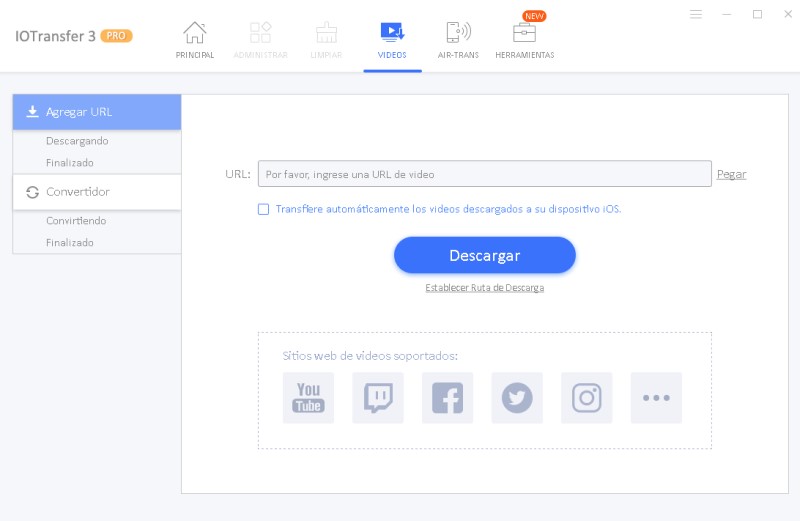Screen dimensions: 800x521
Task: Click the Instagram supported site icon
Action: tap(586, 398)
